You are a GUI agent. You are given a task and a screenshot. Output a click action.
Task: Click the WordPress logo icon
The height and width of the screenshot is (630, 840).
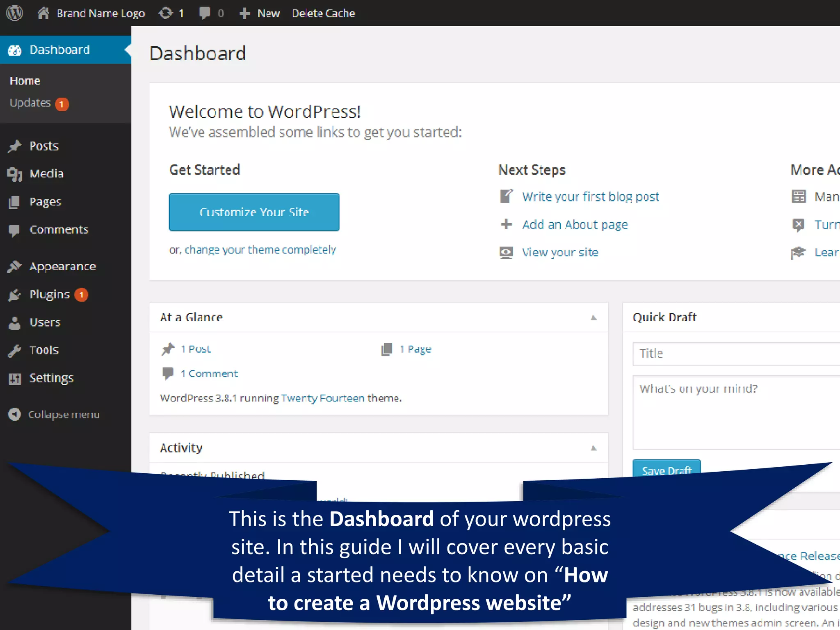pyautogui.click(x=15, y=13)
